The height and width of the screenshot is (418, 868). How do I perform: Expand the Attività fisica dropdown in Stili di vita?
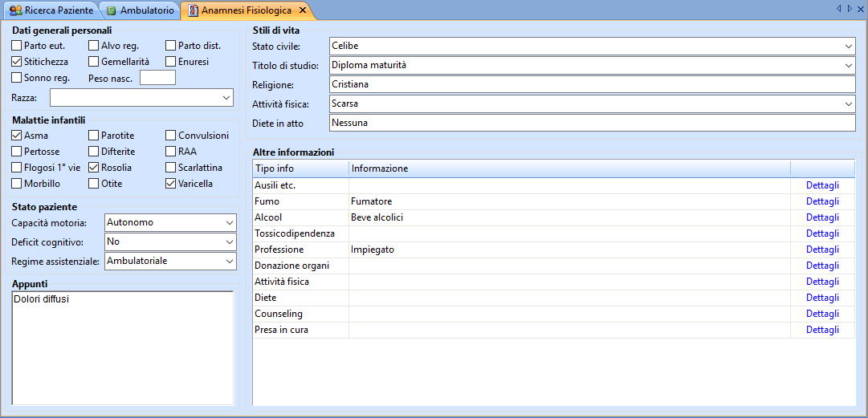[x=850, y=103]
